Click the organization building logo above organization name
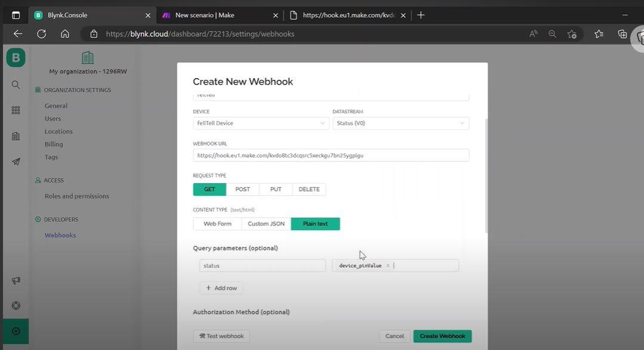 point(88,57)
